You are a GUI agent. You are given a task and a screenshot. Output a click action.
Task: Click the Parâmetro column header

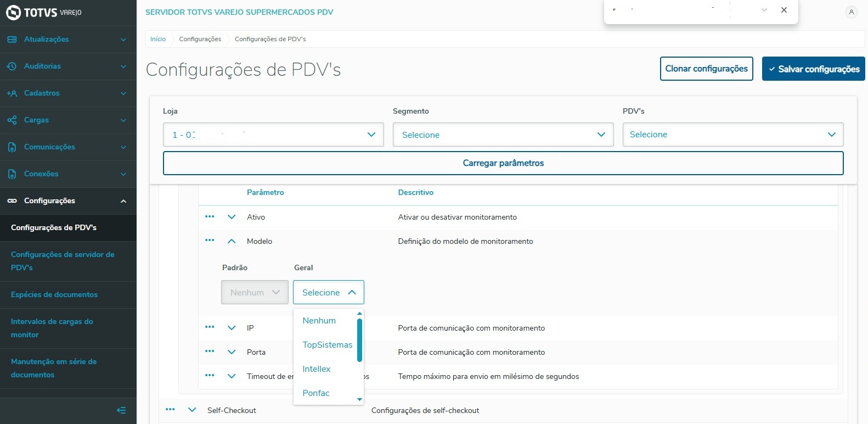[266, 193]
